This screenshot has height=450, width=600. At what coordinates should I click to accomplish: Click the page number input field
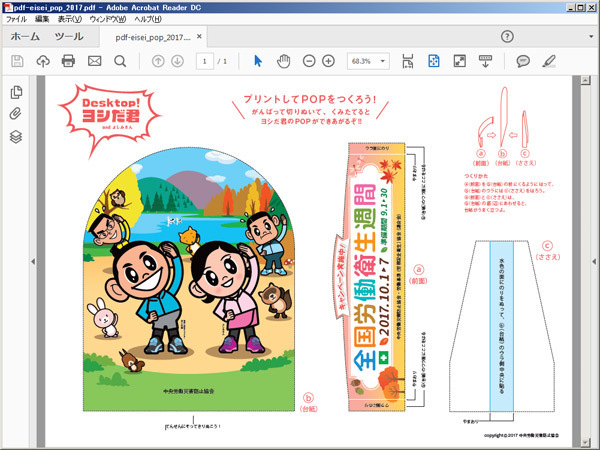point(205,61)
